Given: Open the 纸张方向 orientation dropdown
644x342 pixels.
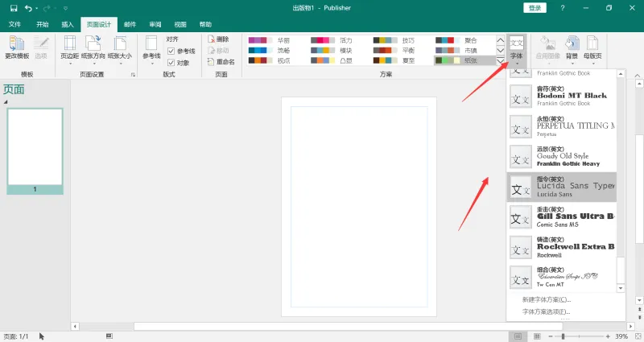Looking at the screenshot, I should (93, 50).
